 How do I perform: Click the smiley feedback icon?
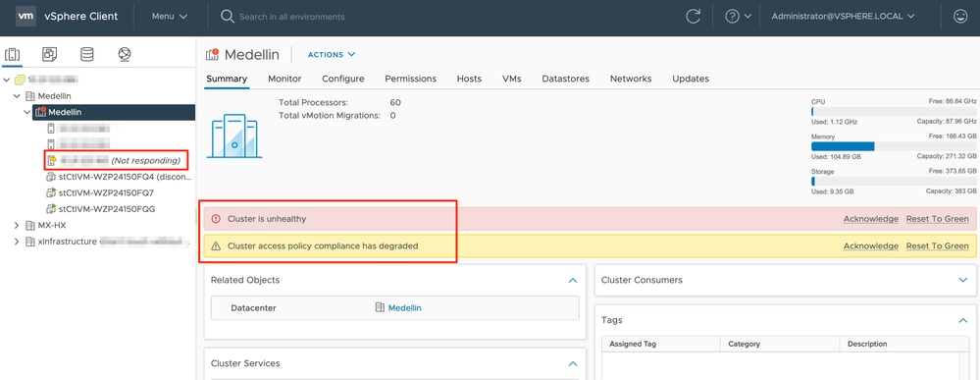click(x=960, y=17)
